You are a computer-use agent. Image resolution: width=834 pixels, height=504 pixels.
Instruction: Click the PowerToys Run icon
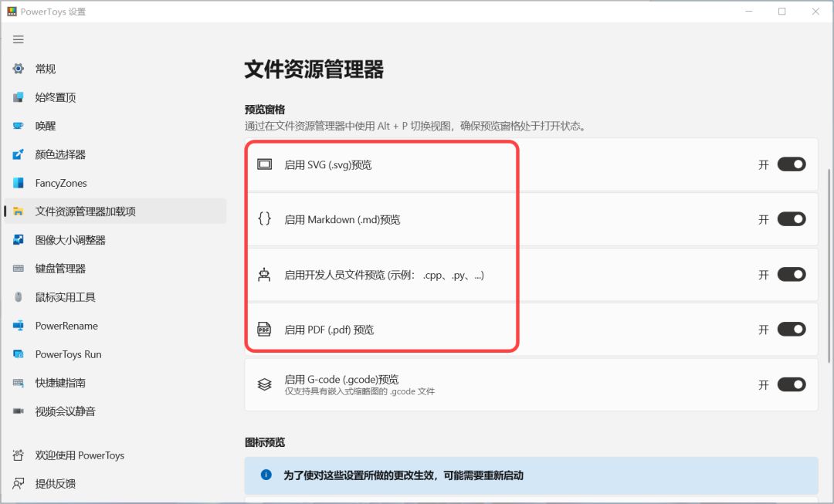click(x=19, y=354)
